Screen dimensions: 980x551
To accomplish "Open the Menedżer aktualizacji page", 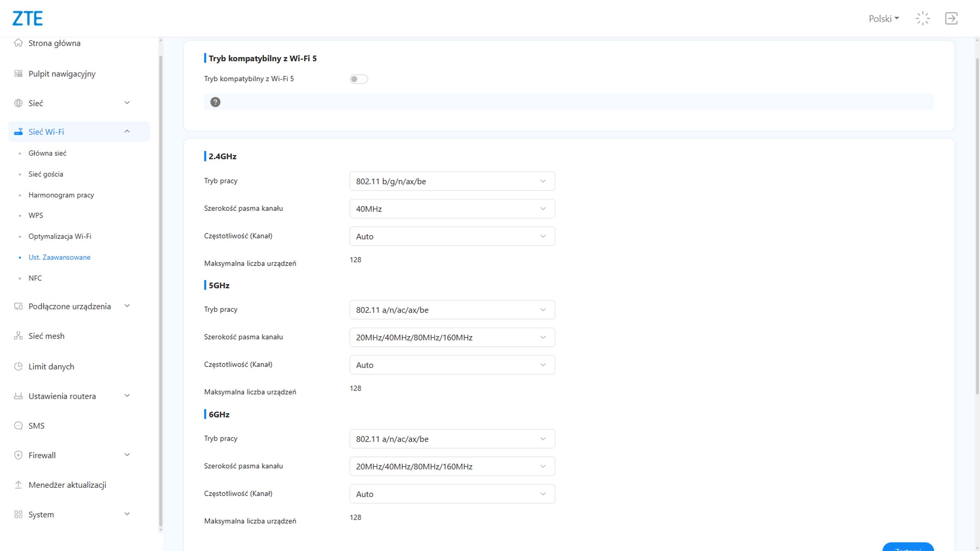I will coord(67,485).
